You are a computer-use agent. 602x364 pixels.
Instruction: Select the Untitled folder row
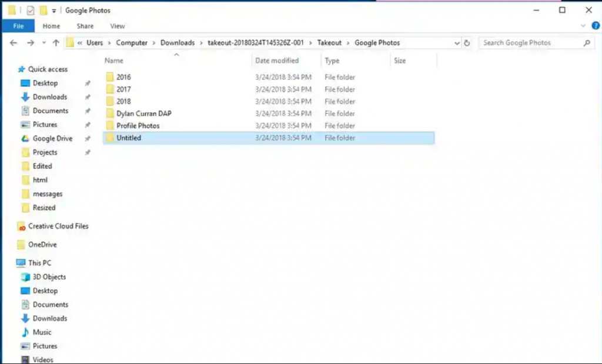point(269,138)
